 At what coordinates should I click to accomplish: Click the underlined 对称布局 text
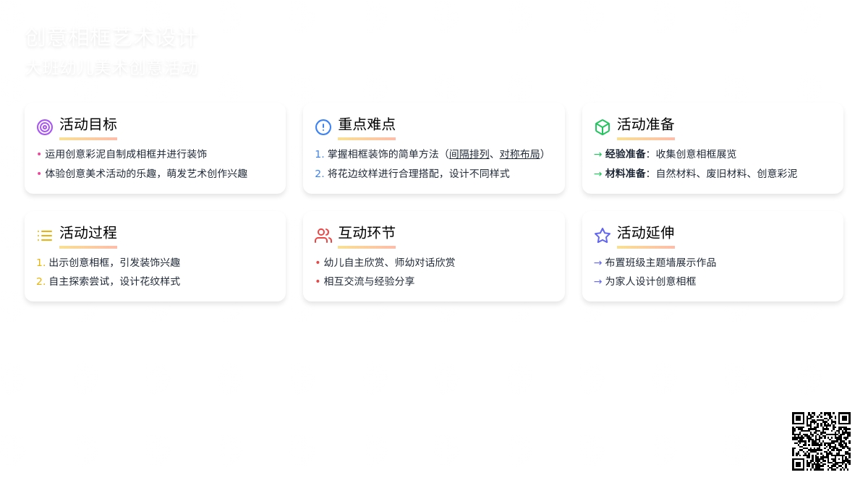pos(519,154)
